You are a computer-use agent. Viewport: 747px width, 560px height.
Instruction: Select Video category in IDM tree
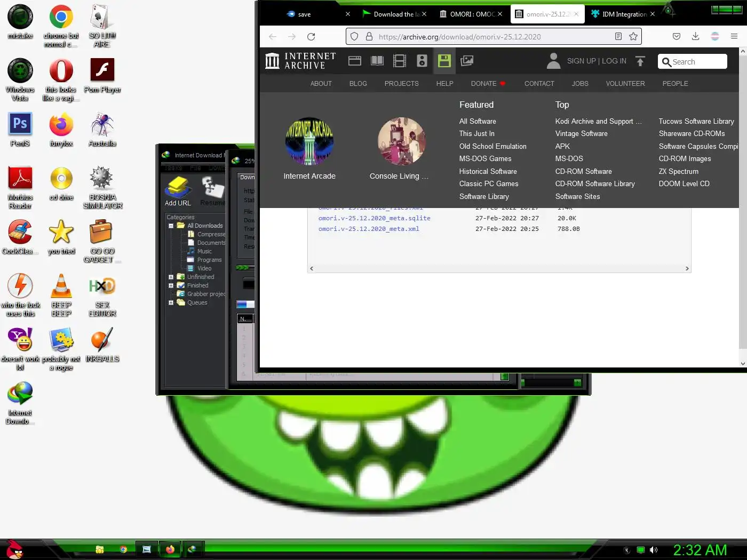coord(204,268)
